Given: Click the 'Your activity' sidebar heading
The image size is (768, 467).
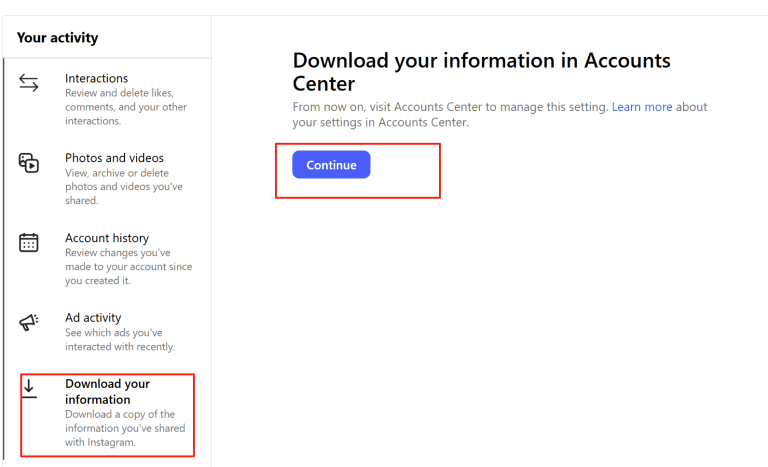Looking at the screenshot, I should 58,38.
